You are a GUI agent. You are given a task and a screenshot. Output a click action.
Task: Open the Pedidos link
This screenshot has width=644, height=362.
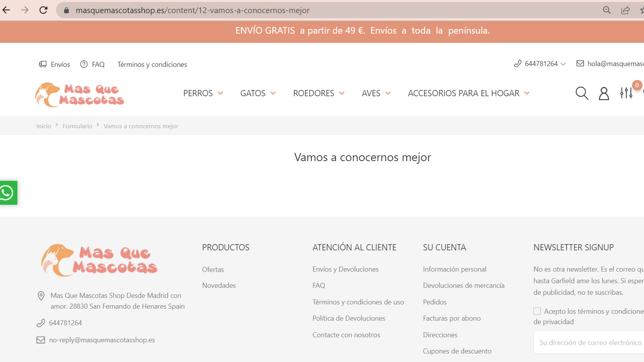[x=435, y=302]
